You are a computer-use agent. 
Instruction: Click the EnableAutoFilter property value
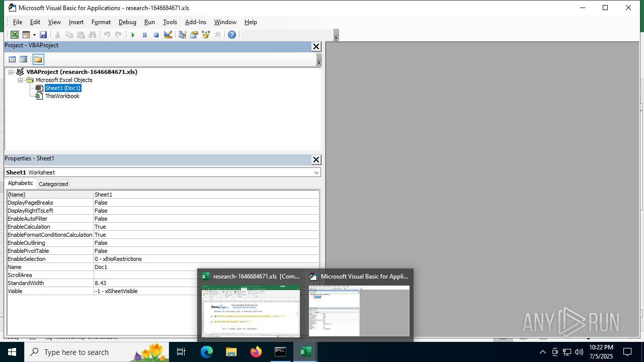click(x=206, y=219)
